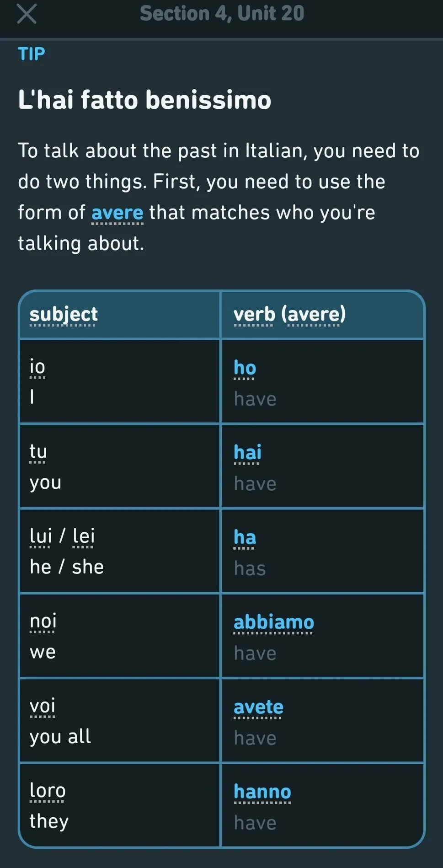Tap the blue verb form 'hai'
The image size is (443, 868).
click(x=247, y=452)
